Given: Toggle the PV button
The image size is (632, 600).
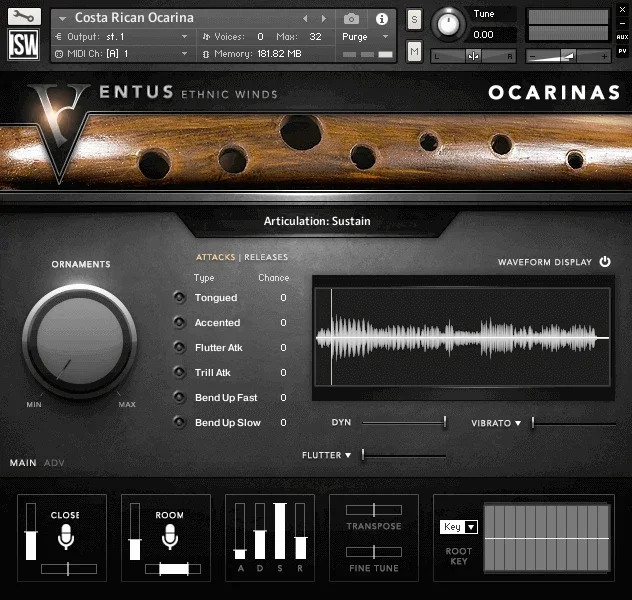Looking at the screenshot, I should pos(622,51).
